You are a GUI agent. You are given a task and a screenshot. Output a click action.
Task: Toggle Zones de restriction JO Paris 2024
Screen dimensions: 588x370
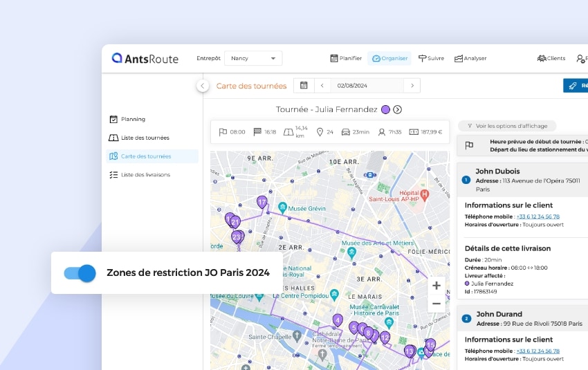(x=80, y=273)
